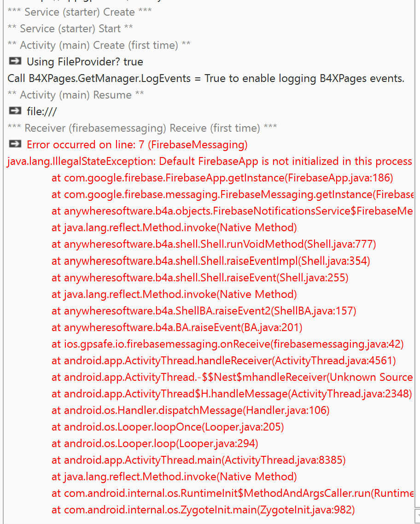Click the arrow icon beside 'Error occurred on line: 7'
Viewport: 420px width, 524px height.
click(x=15, y=144)
